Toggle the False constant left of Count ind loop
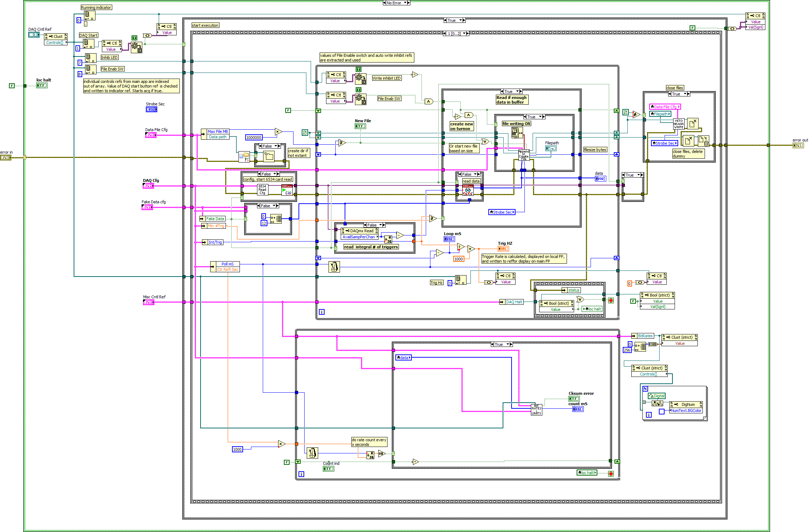This screenshot has width=809, height=532. click(x=287, y=462)
